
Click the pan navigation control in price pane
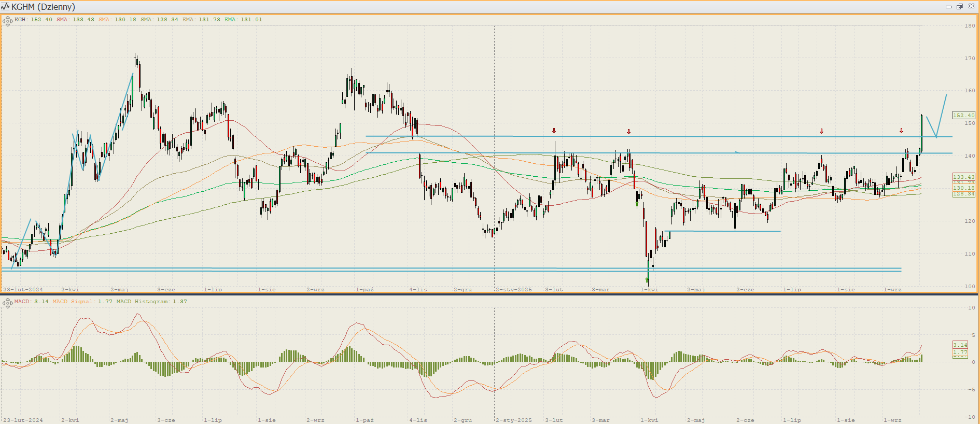point(7,21)
